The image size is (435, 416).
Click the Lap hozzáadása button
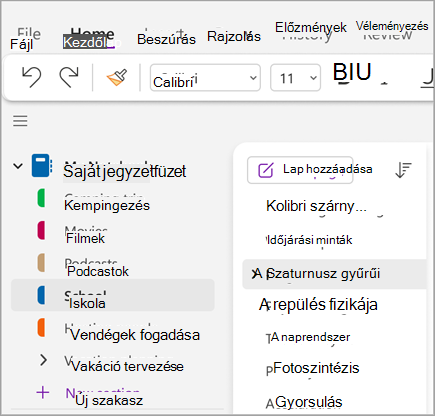pos(300,170)
